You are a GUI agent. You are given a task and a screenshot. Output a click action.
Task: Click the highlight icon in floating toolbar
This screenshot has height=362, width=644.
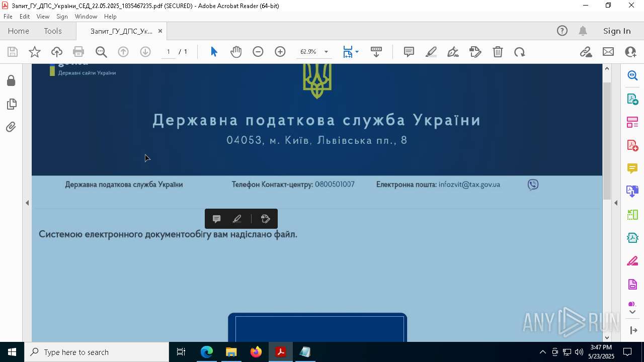[237, 219]
